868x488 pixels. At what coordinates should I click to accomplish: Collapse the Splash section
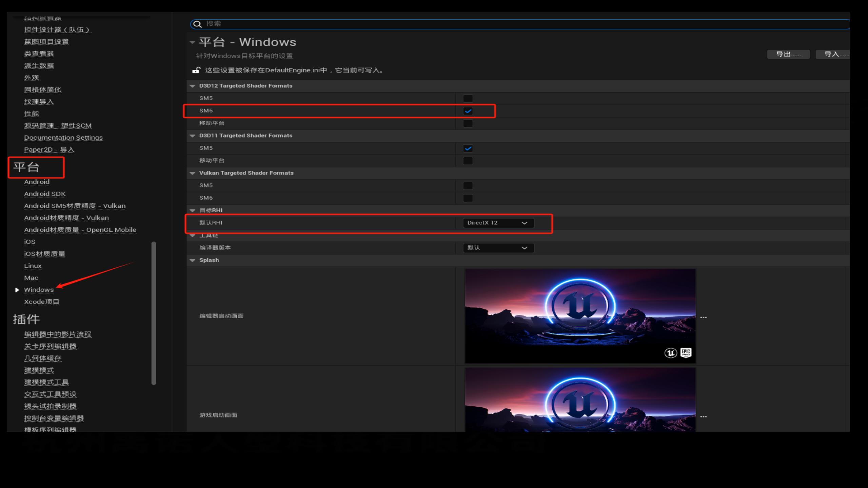(x=193, y=260)
